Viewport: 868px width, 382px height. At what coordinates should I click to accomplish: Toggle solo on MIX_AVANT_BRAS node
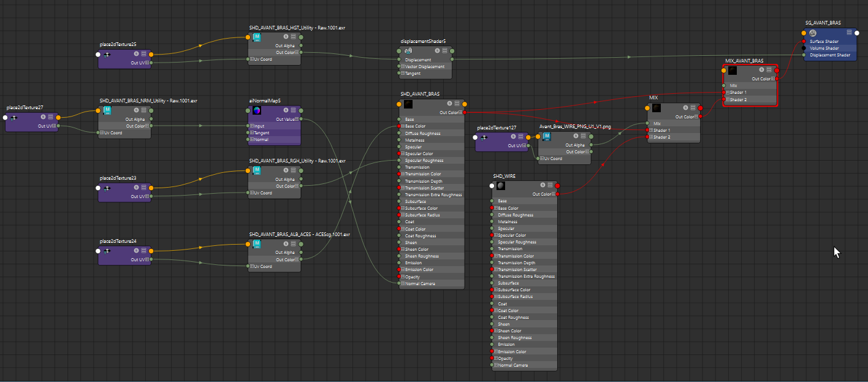click(761, 70)
